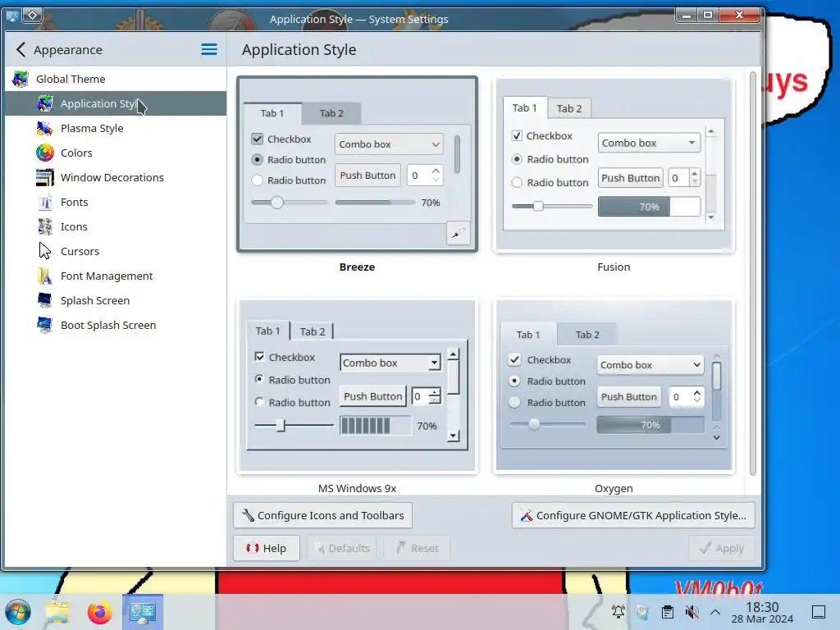840x630 pixels.
Task: Select the first Radio button in Oxygen preview
Action: (514, 381)
